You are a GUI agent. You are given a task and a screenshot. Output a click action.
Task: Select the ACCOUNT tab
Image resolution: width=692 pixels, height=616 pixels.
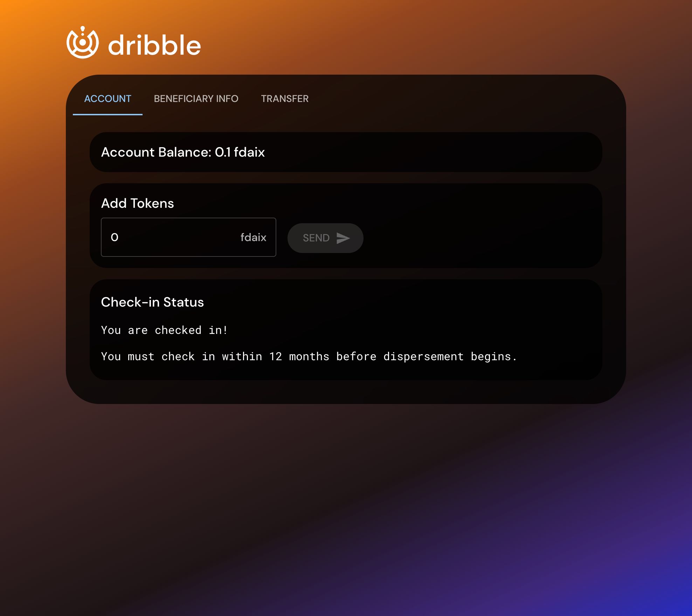pos(108,99)
